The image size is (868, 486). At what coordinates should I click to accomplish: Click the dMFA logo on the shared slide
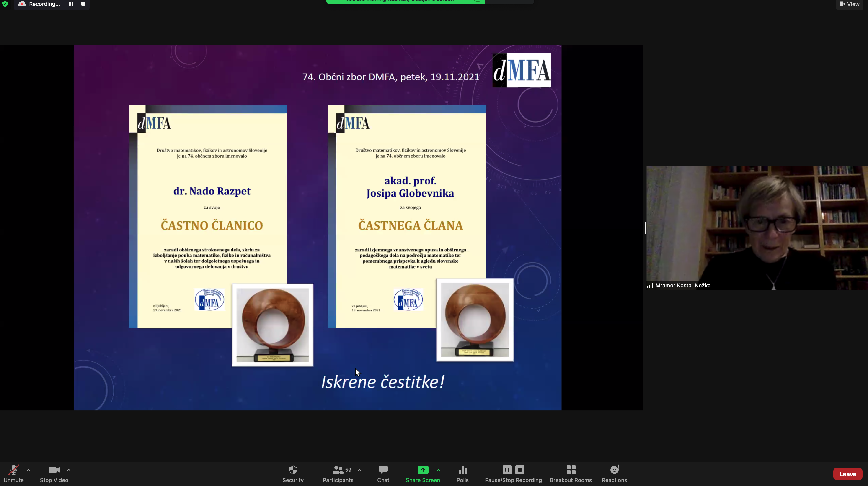pyautogui.click(x=522, y=70)
